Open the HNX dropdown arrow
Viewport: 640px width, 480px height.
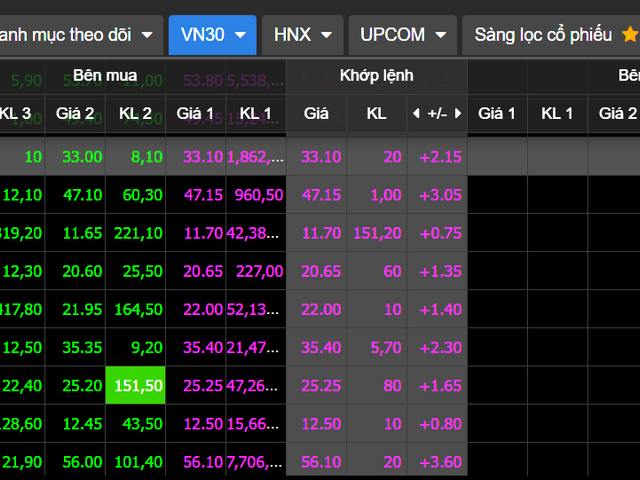(328, 35)
